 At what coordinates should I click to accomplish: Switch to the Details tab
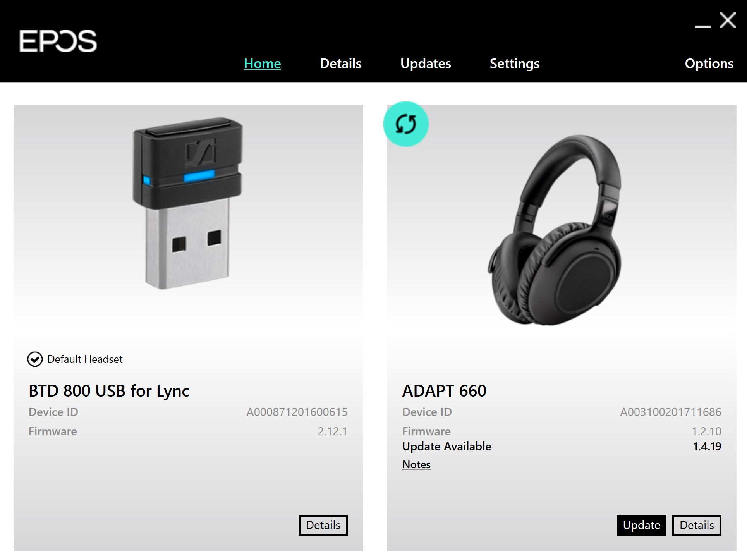(x=341, y=64)
